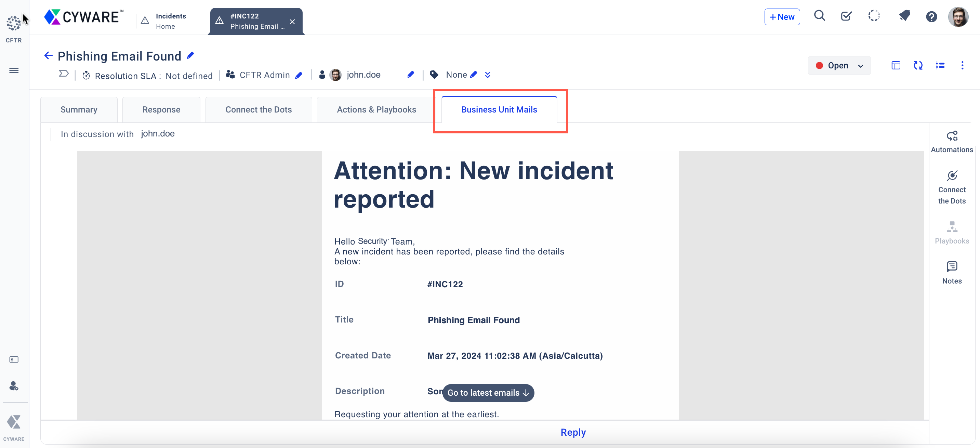Open the search magnifier icon
The width and height of the screenshot is (980, 448).
819,16
